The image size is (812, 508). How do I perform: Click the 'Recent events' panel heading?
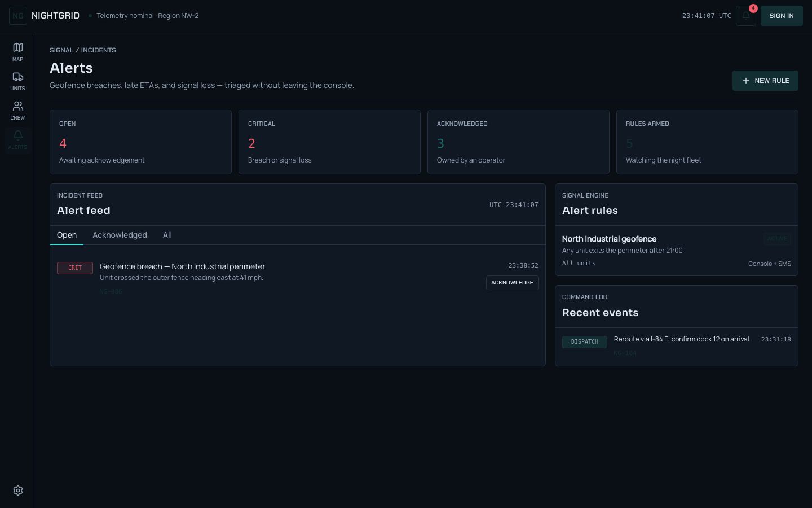click(x=600, y=313)
